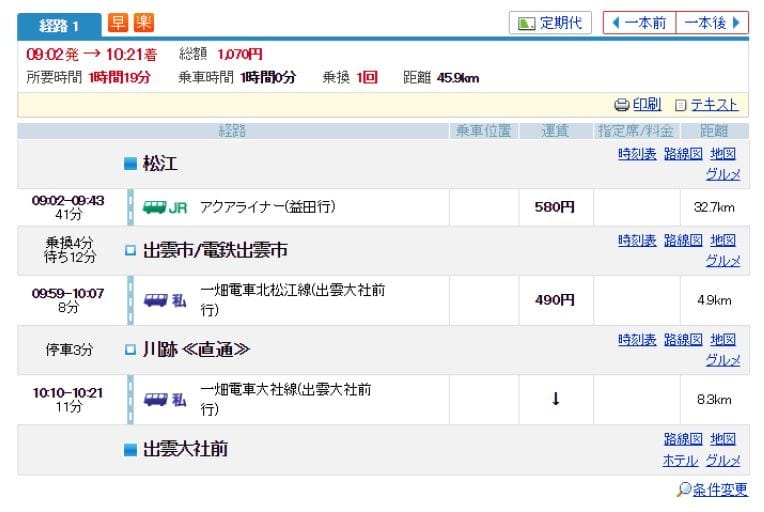Click the 停車3分 stop time text
Image resolution: width=764 pixels, height=512 pixels.
(x=69, y=350)
